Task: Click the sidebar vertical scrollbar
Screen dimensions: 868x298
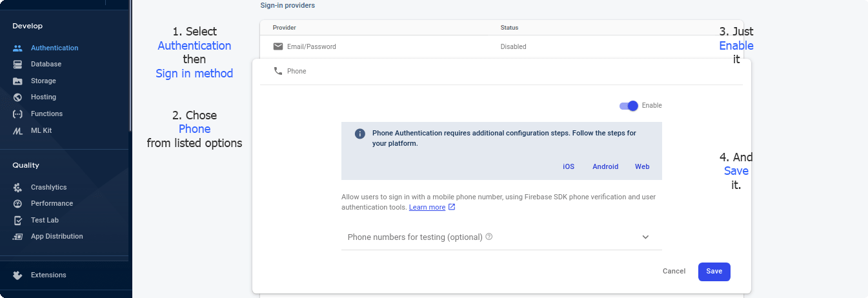Action: tap(130, 65)
